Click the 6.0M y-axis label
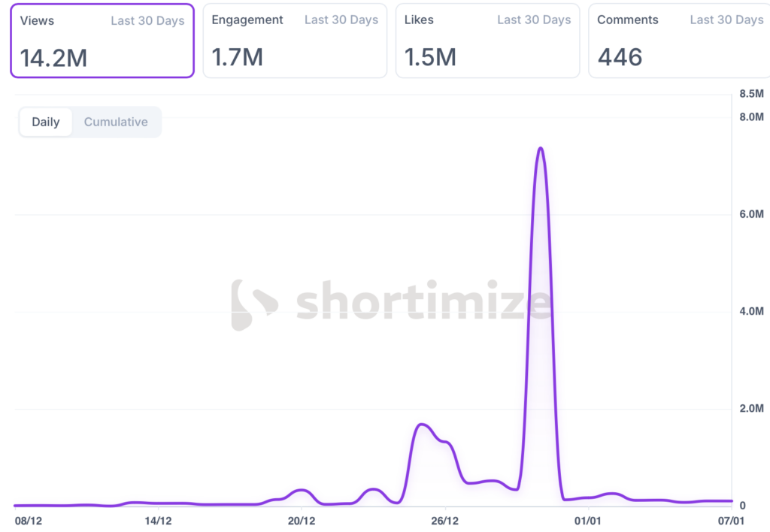770x532 pixels. (x=753, y=215)
